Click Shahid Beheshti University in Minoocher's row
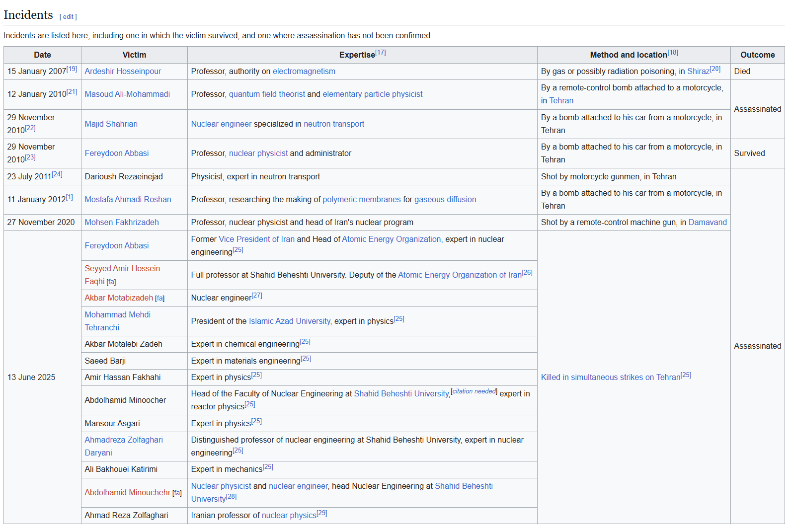Screen dimensions: 790x532 401,394
